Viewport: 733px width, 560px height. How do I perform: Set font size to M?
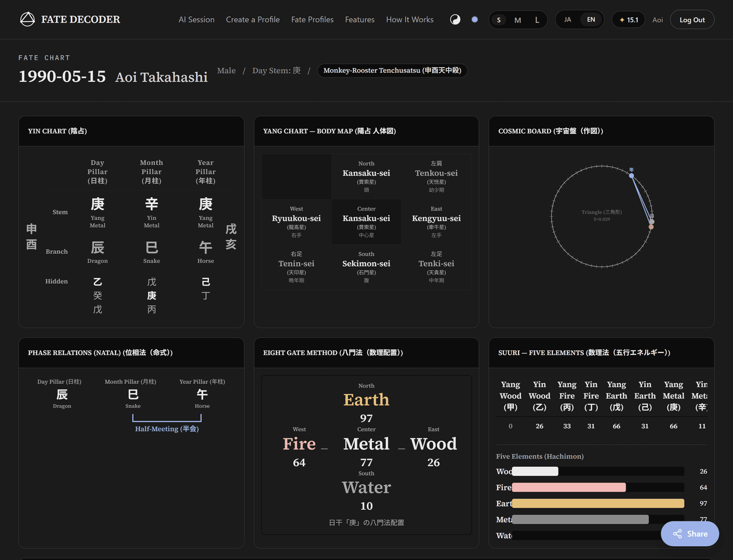(x=518, y=20)
